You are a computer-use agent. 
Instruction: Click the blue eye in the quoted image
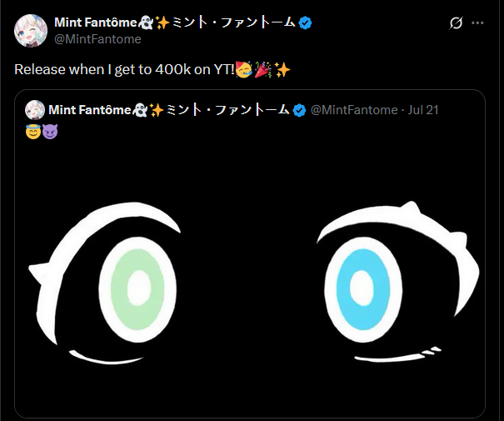360,285
